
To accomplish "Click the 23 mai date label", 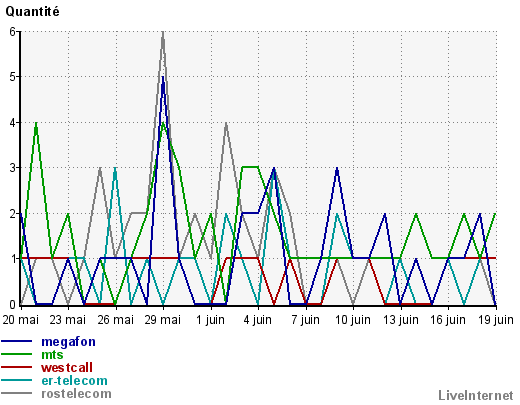I will (68, 320).
